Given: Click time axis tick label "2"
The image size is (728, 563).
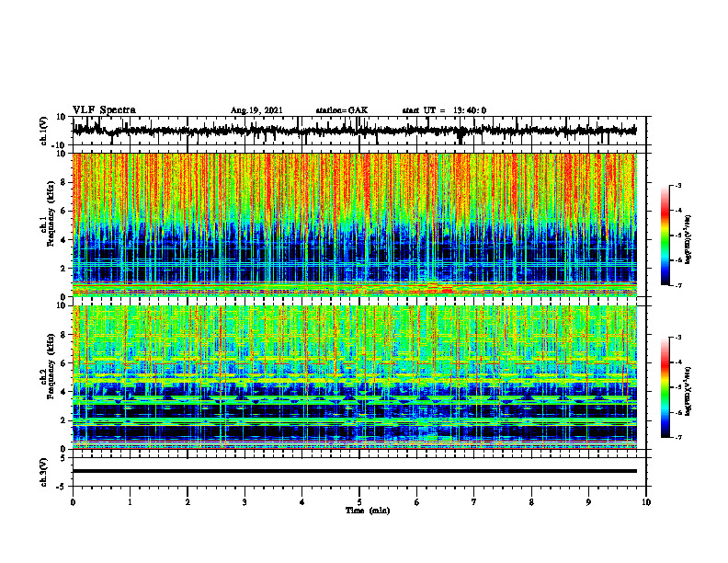Looking at the screenshot, I should pos(188,502).
